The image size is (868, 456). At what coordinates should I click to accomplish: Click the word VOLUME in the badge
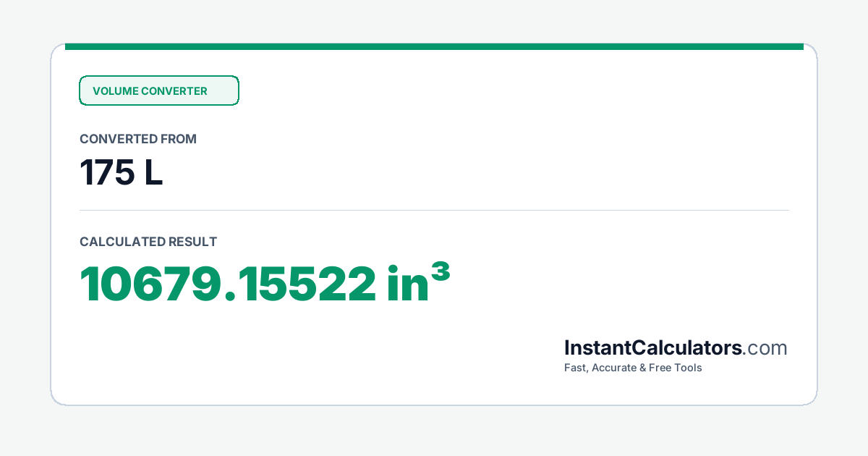coord(115,91)
